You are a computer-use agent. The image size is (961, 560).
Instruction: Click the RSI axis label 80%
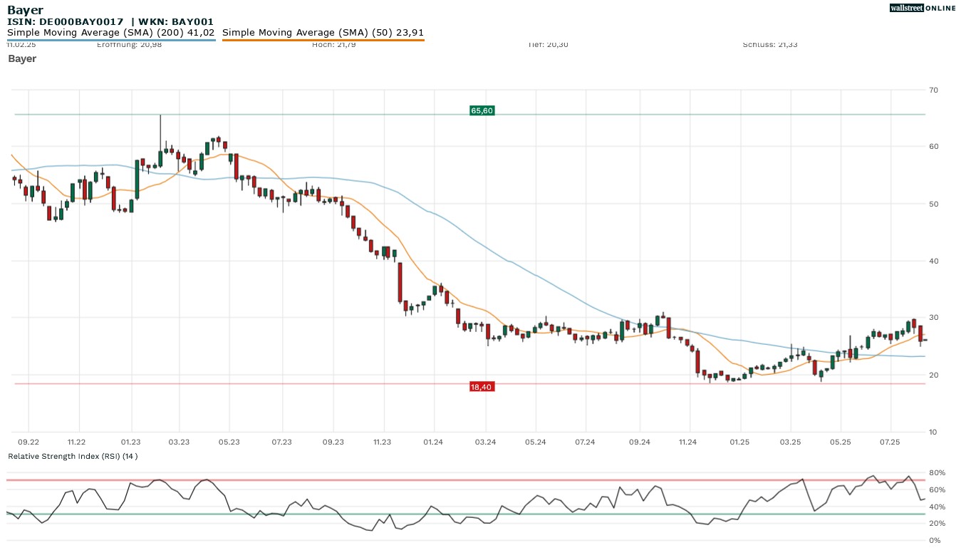pos(936,473)
